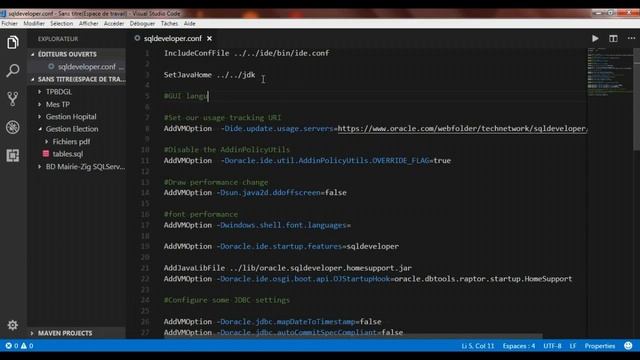Click the horizontal editor scrollbar
This screenshot has height=360, width=640.
coord(353,336)
